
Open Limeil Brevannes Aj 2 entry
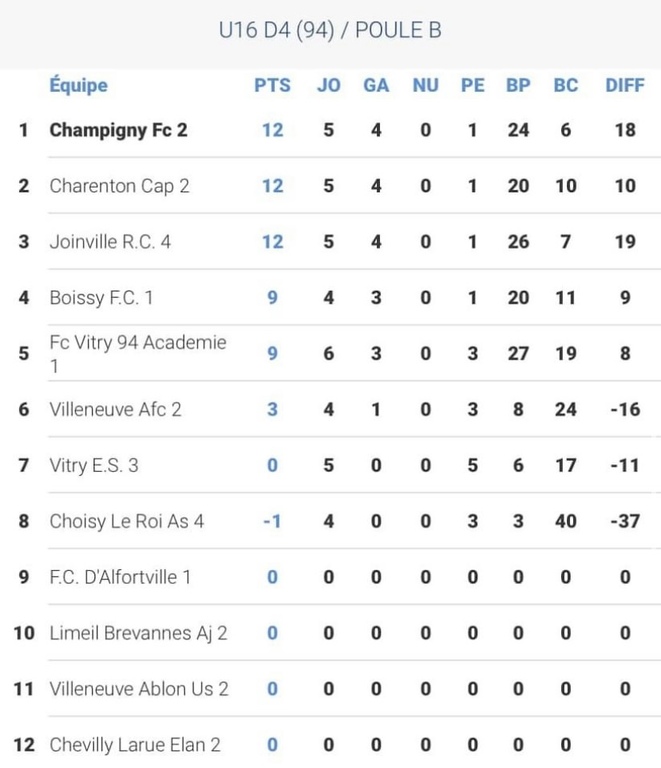coord(138,633)
